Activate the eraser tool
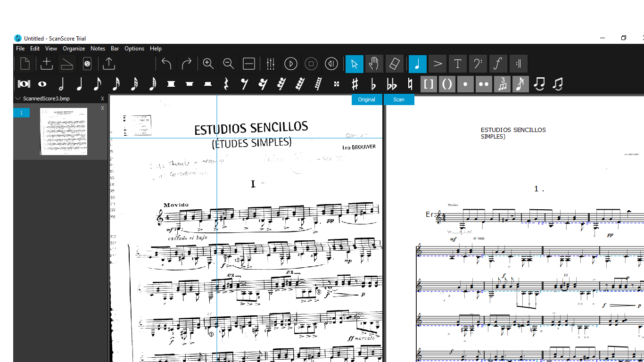This screenshot has height=362, width=644. [x=395, y=64]
